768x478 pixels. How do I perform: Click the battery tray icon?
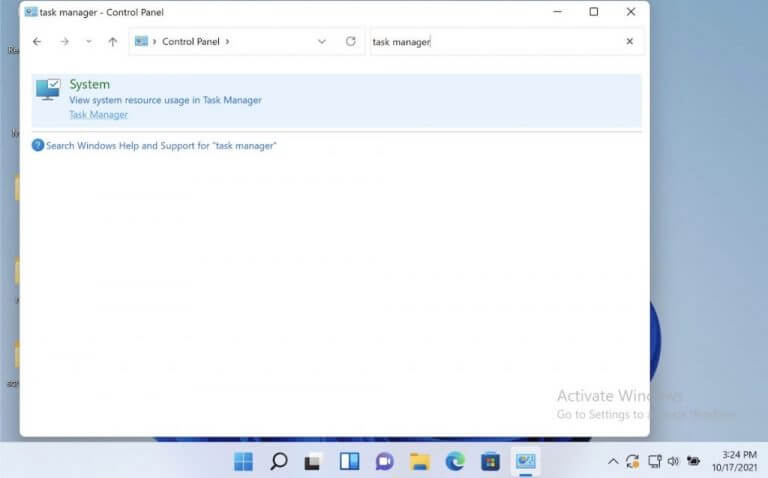click(x=693, y=461)
